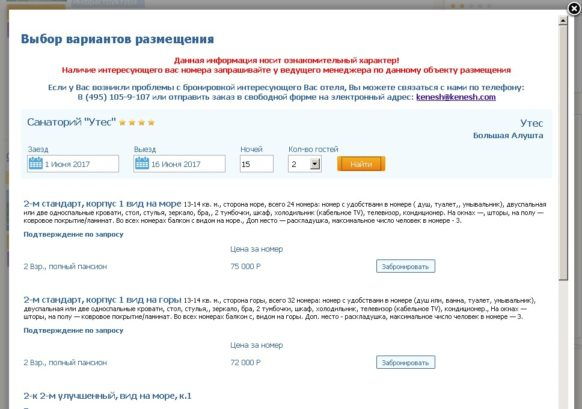Click the second Подтверждение по запросу label
The width and height of the screenshot is (582, 409).
73,331
